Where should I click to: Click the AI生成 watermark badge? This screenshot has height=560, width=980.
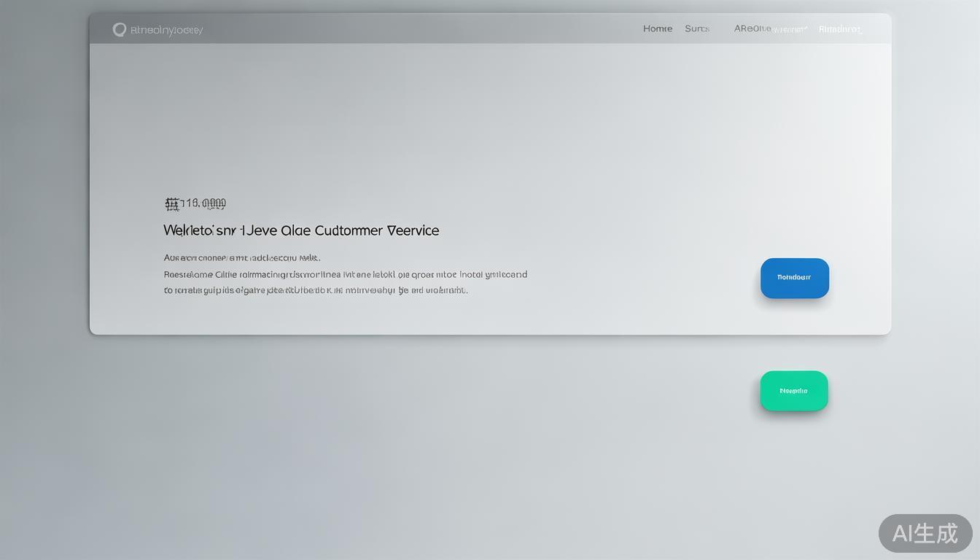[x=925, y=533]
